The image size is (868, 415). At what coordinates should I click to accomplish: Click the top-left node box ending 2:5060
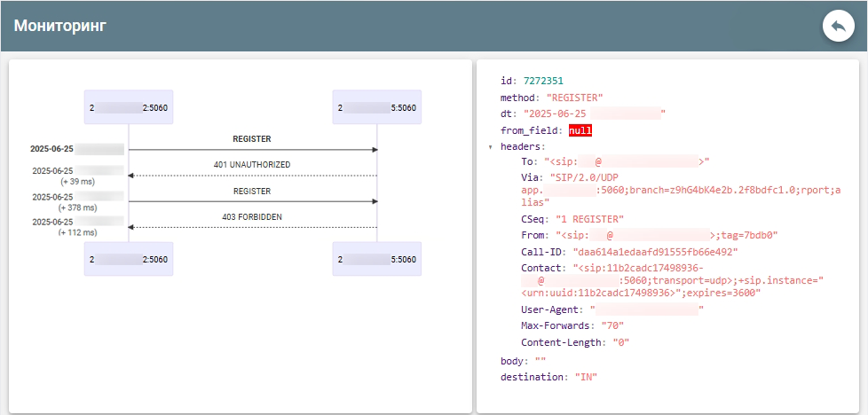coord(128,107)
